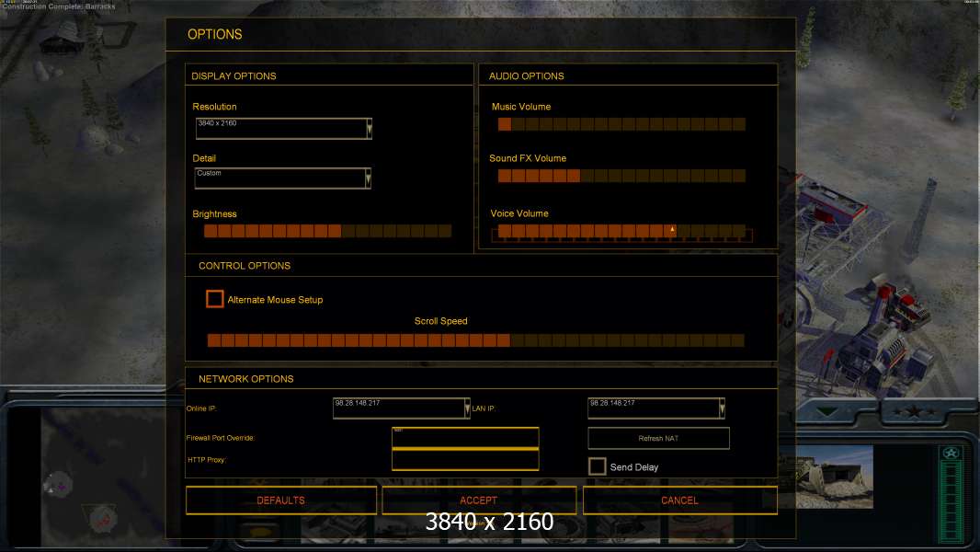Adjust the Scroll Speed slider
980x552 pixels.
tap(475, 340)
